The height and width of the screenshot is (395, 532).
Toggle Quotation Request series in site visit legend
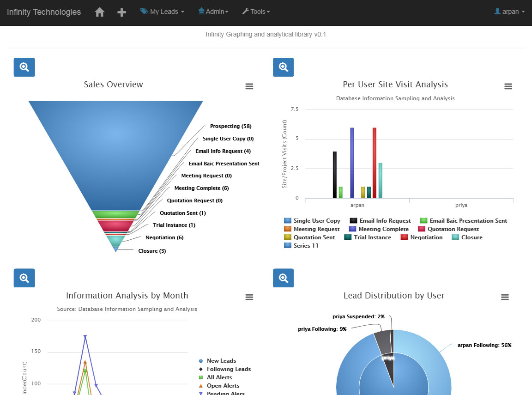[x=448, y=229]
